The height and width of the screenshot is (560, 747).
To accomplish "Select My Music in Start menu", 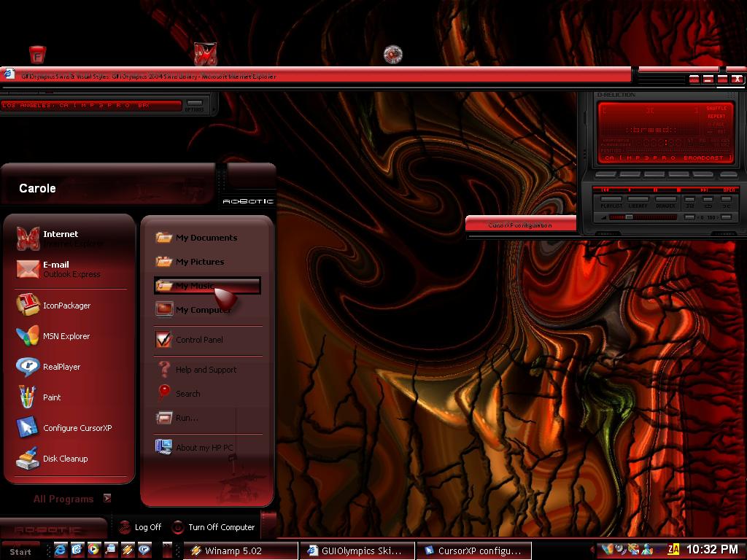I will [207, 286].
